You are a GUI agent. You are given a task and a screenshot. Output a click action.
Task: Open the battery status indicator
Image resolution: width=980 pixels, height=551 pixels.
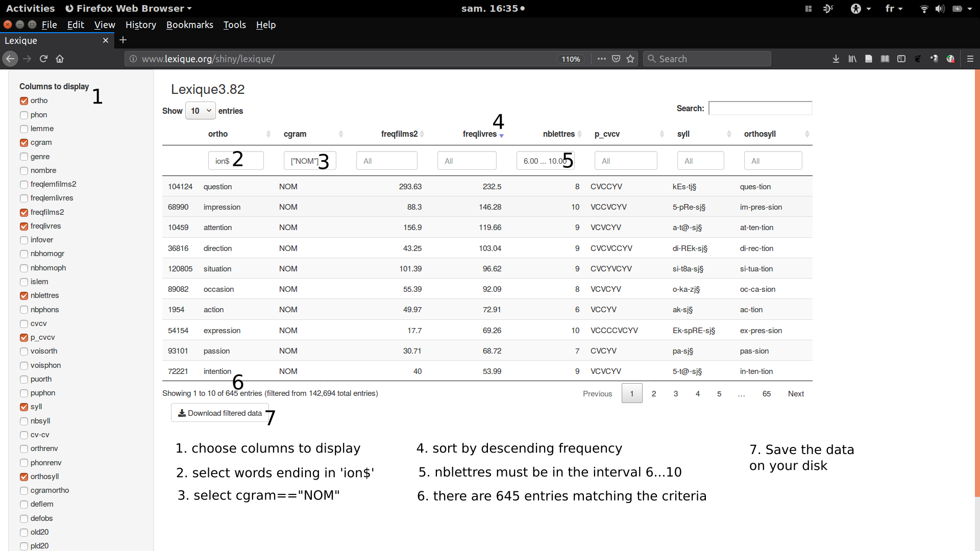[x=958, y=9]
